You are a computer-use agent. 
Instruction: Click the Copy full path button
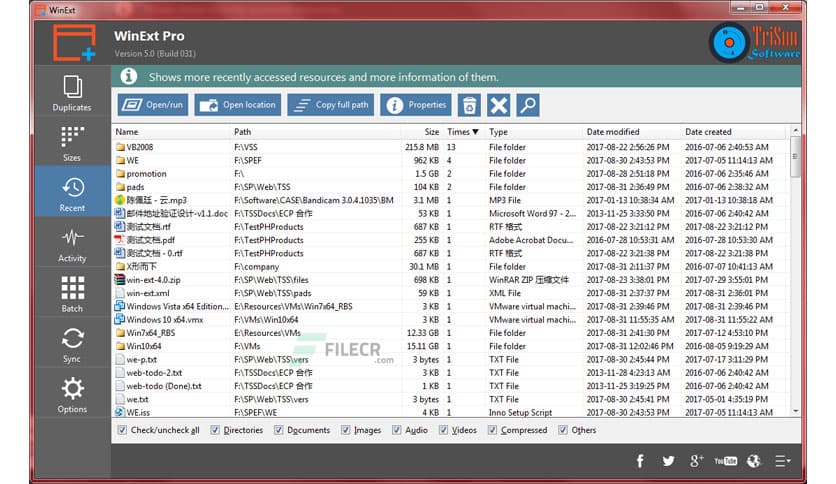click(331, 105)
